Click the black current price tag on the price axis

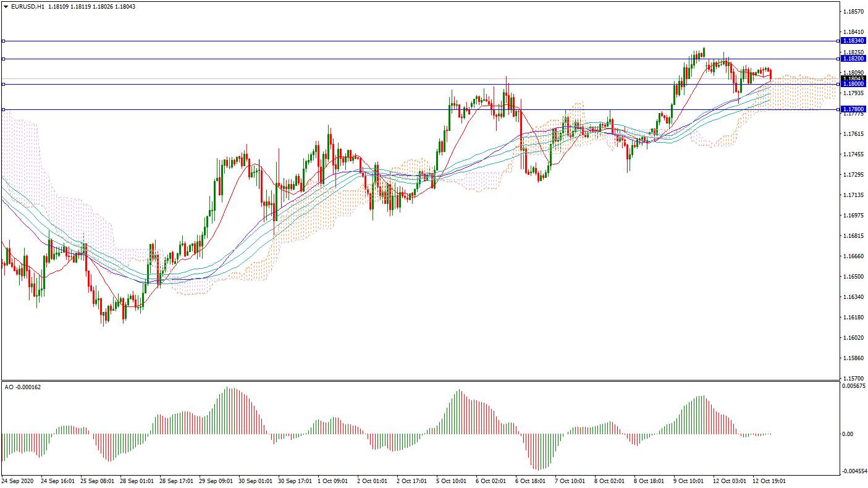pos(854,78)
